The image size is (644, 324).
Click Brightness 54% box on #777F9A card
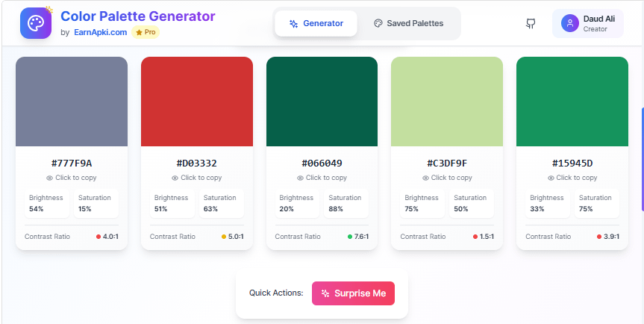click(x=47, y=203)
